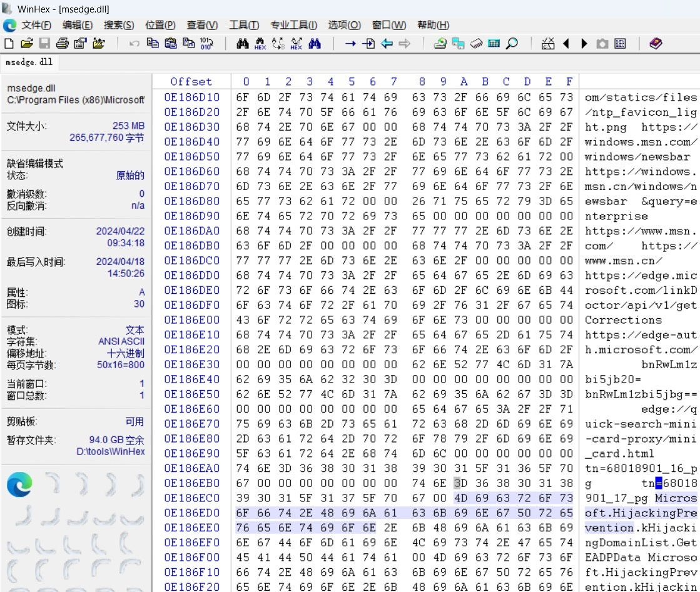Click the offset 0E186F20 row label

click(192, 587)
